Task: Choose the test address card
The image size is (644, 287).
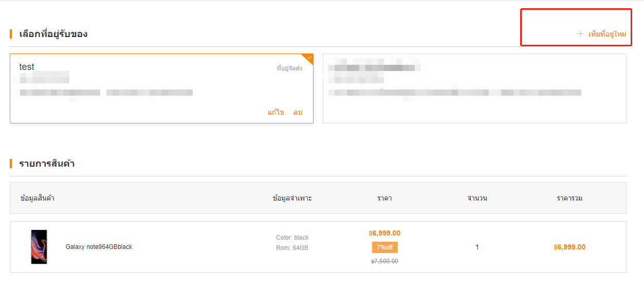Action: 161,88
